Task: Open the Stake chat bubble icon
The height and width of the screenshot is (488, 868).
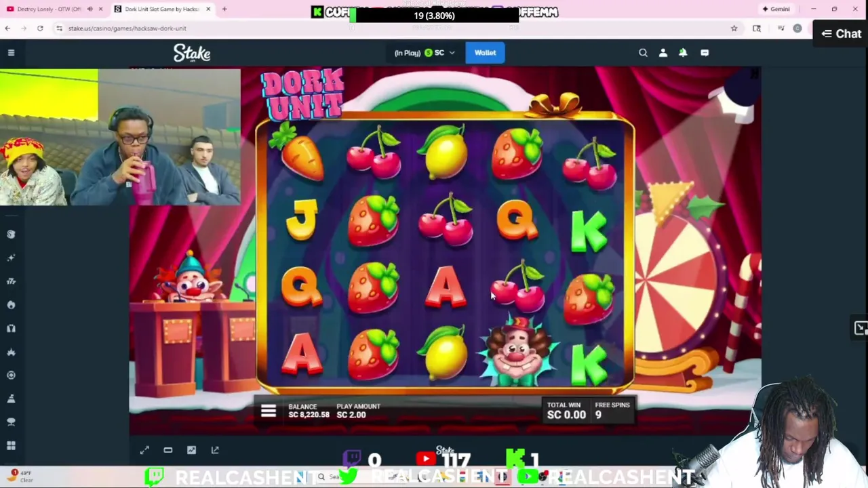Action: point(705,53)
